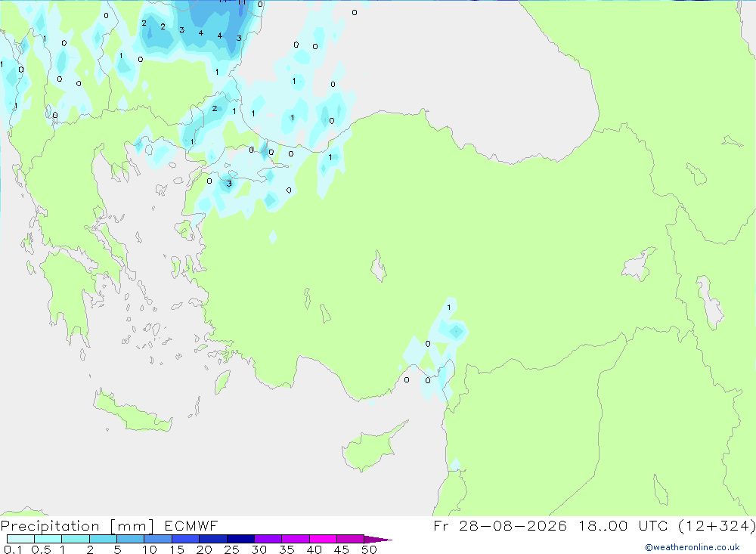Viewport: 756px width, 554px height.
Task: Pick the purple swatch between 30 and 35
Action: pos(268,539)
